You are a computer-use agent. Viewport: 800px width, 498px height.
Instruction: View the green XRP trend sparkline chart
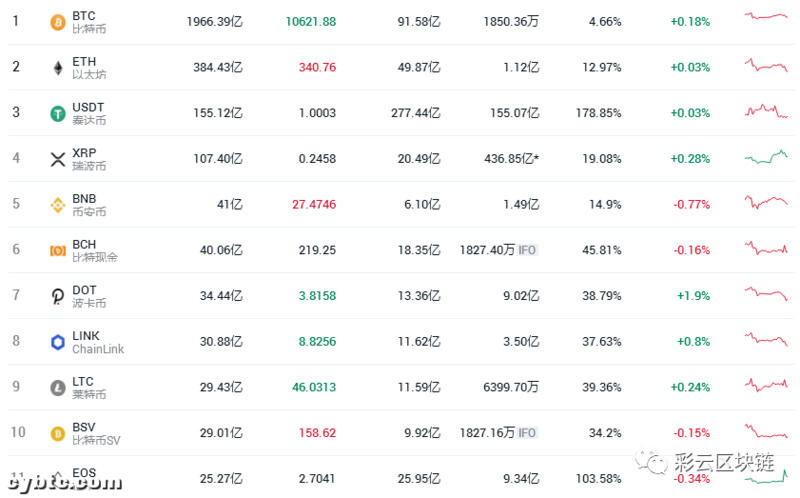tap(767, 157)
